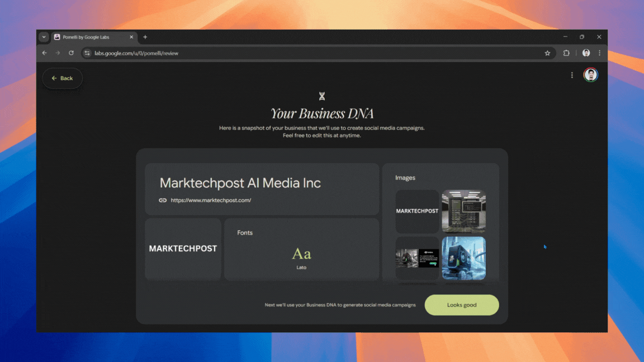This screenshot has height=362, width=644.
Task: Click the Your Business DNA heading
Action: click(322, 113)
